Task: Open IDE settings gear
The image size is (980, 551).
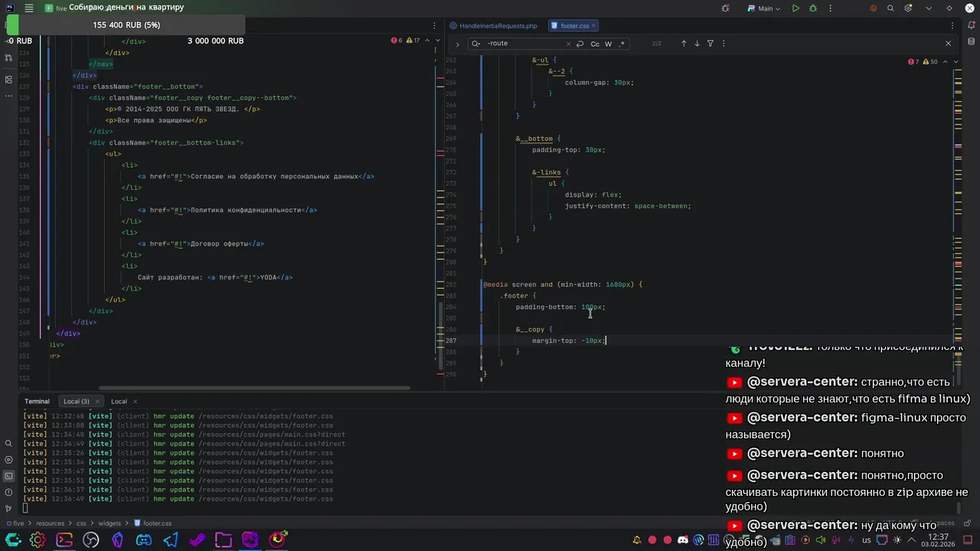Action: point(909,8)
